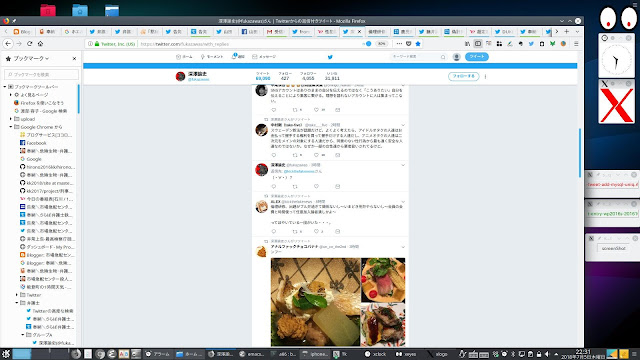Screen dimensions: 640x360
Task: Open the Firefox hamburger menu
Action: (576, 44)
